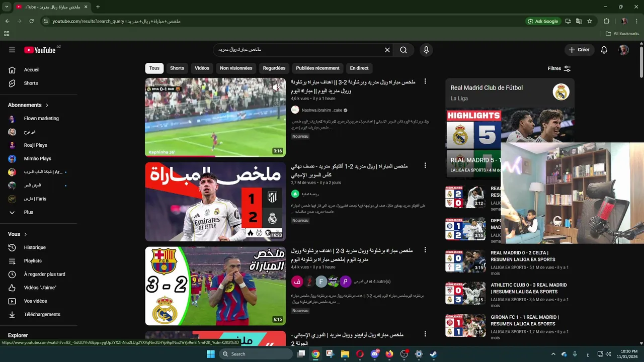Click the taskbar Search box
This screenshot has height=362, width=644.
coord(256,354)
